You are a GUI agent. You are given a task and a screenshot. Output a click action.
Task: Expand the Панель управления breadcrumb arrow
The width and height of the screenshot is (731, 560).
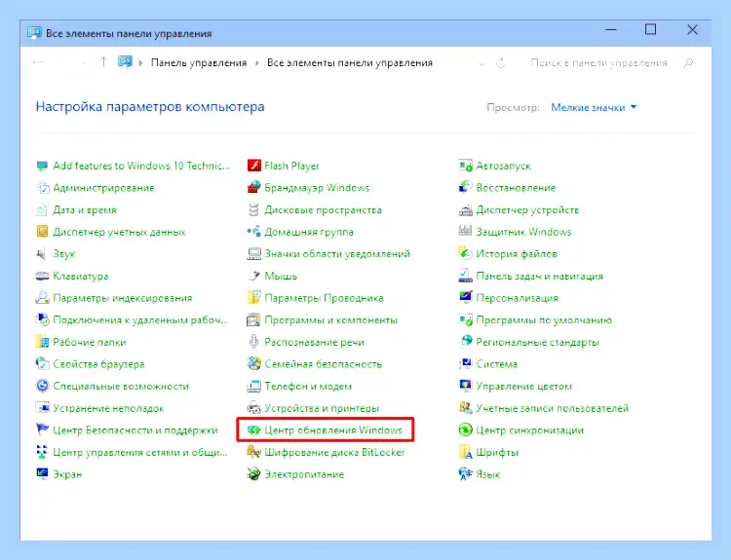[x=257, y=63]
